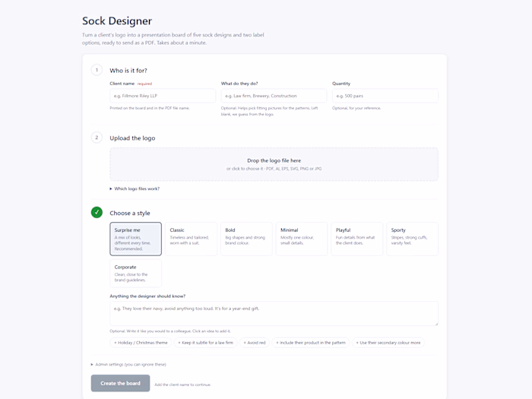The height and width of the screenshot is (399, 532).
Task: Open the logo file drop zone
Action: click(x=274, y=164)
